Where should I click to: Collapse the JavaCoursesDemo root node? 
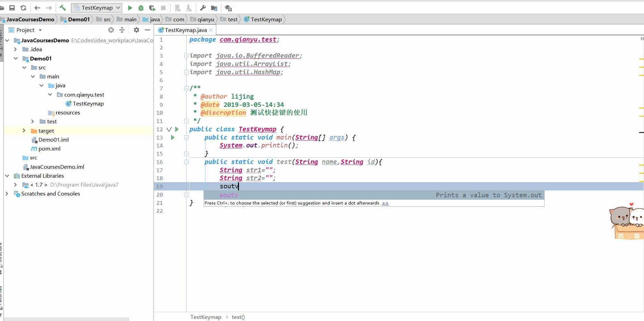[x=7, y=40]
